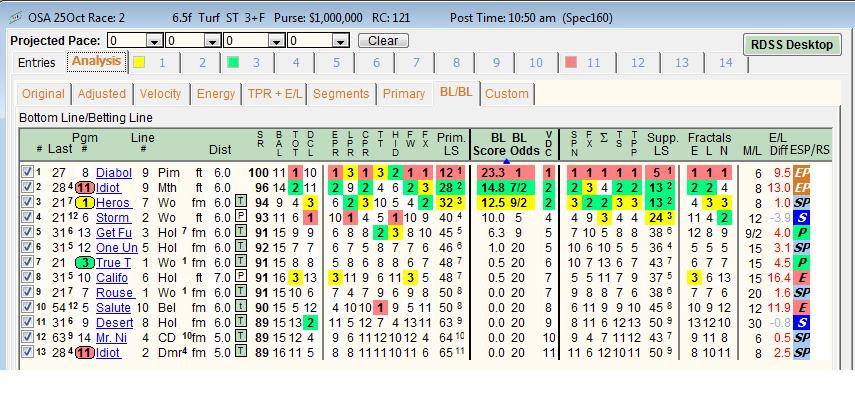855x400 pixels.
Task: Click the T surface icon in Heros row
Action: 240,203
